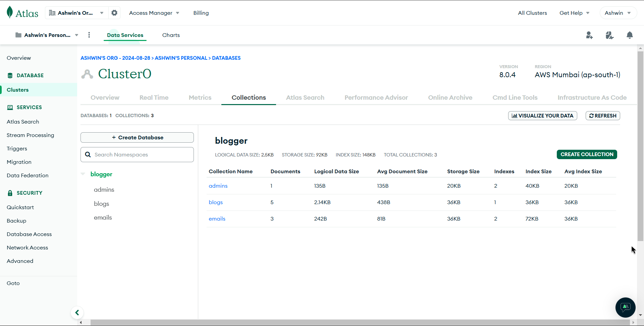Go to Billing

point(201,13)
